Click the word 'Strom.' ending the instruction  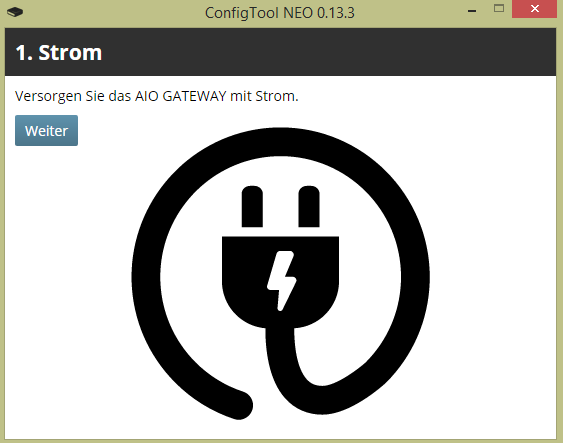click(277, 96)
